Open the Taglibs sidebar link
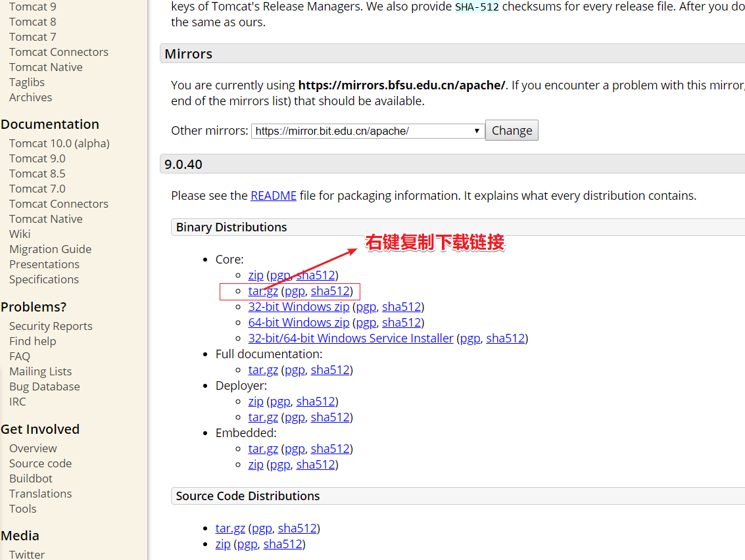This screenshot has height=560, width=745. [x=26, y=82]
